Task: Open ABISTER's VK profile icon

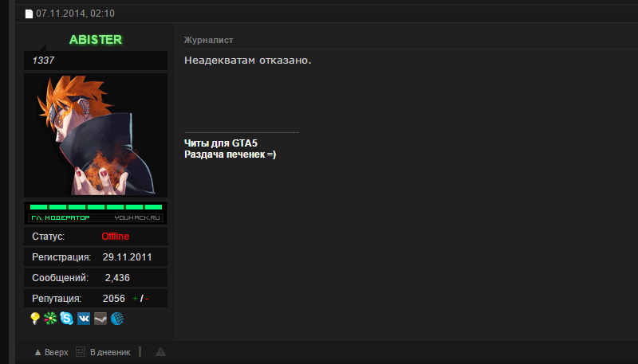Action: 84,319
